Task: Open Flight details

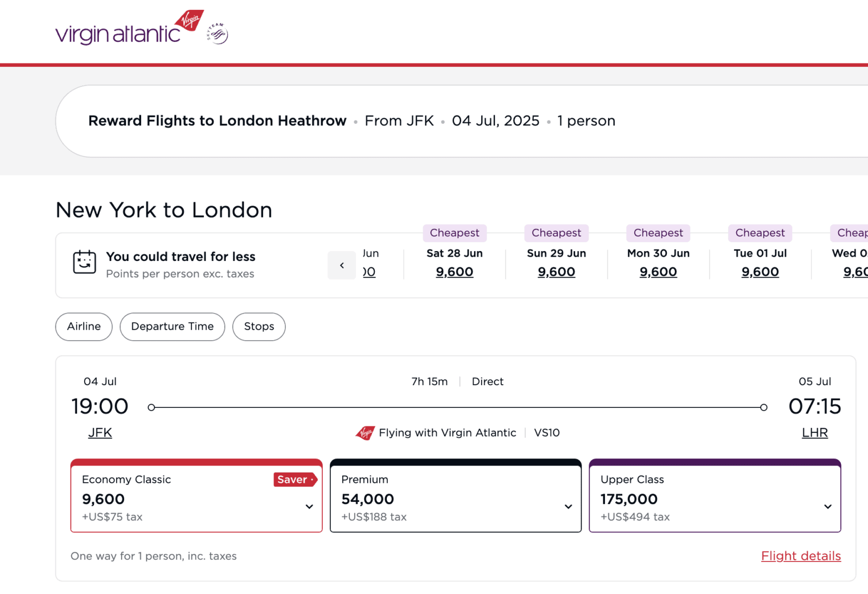Action: coord(800,555)
